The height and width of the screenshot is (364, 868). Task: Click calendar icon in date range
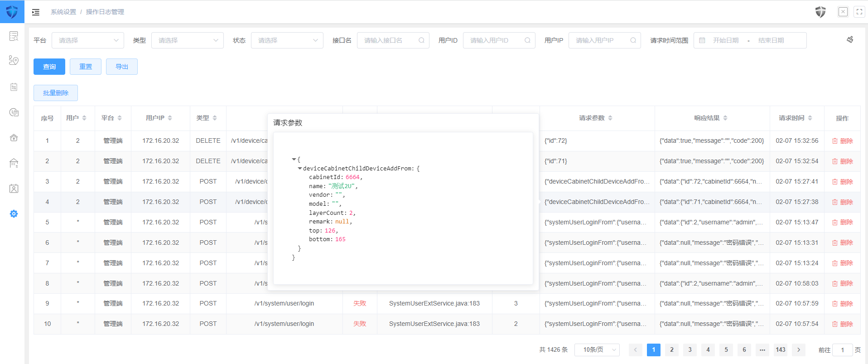point(702,40)
